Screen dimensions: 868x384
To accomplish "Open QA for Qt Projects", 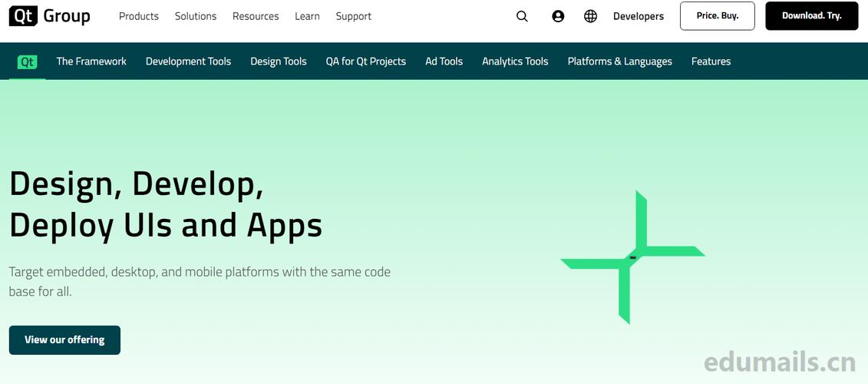I will click(366, 61).
